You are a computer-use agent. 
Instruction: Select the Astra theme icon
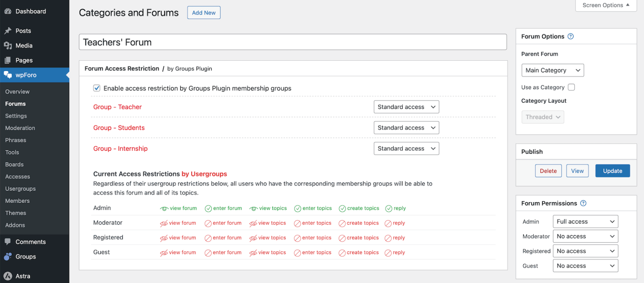(x=8, y=276)
